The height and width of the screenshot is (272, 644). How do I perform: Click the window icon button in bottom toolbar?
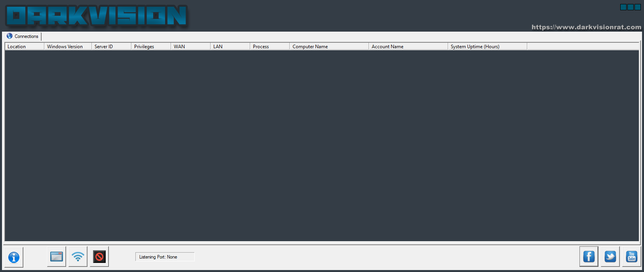[x=57, y=257]
